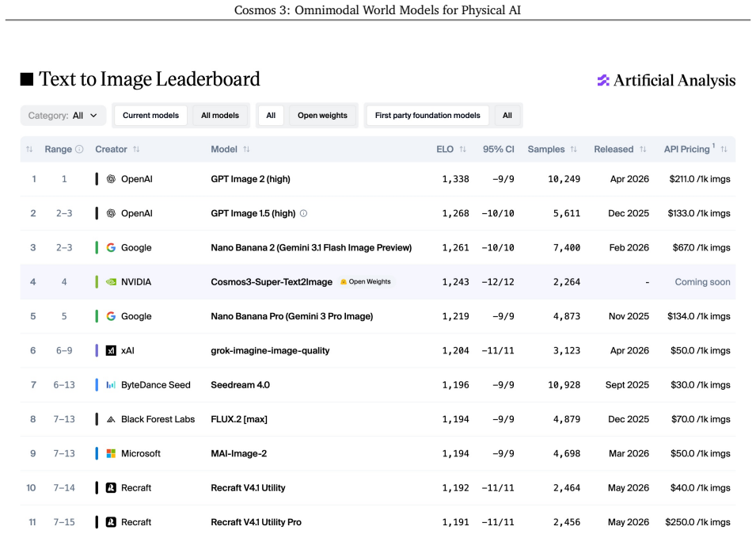Sort by Samples column arrows
The width and height of the screenshot is (756, 534).
tap(574, 149)
